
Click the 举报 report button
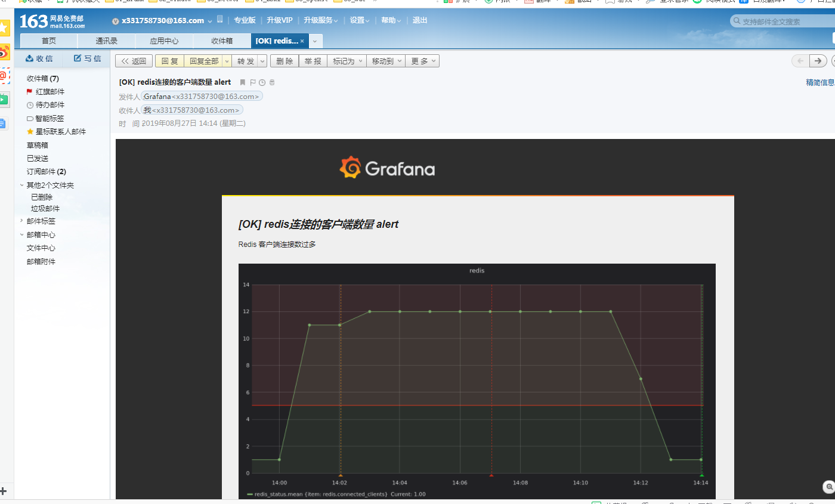[x=313, y=61]
